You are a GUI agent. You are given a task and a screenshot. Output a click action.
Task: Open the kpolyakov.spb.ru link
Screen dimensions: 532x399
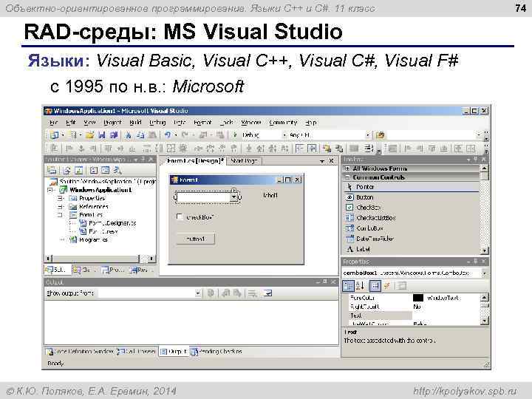pos(465,391)
